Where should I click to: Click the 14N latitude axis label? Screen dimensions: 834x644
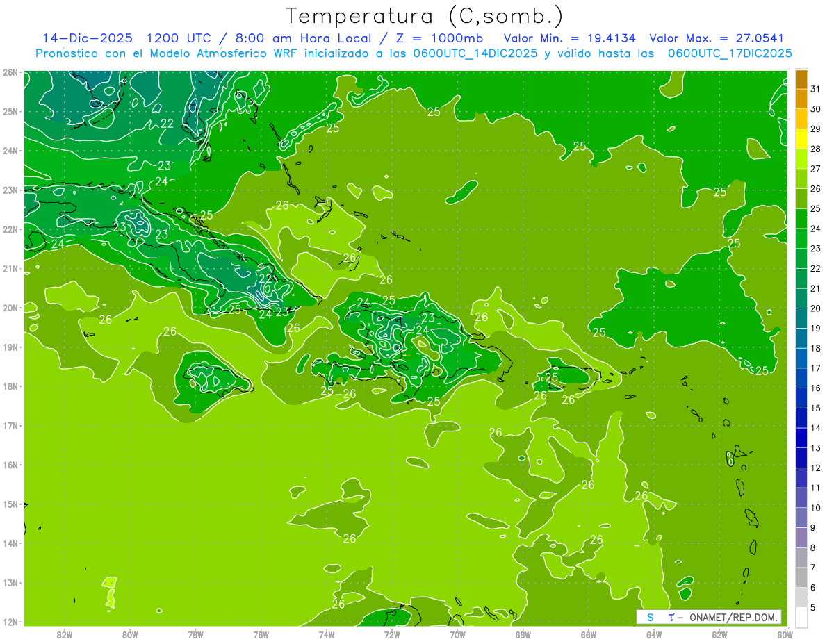(x=10, y=543)
